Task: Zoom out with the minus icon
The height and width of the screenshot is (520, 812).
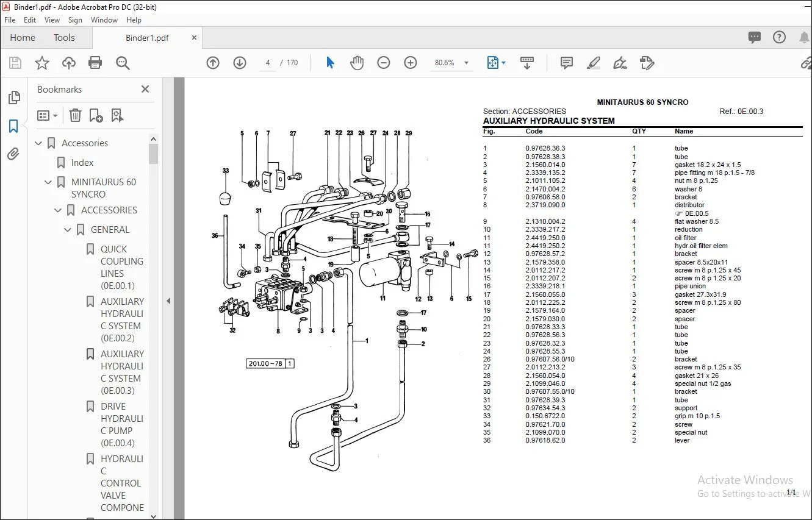Action: point(384,63)
